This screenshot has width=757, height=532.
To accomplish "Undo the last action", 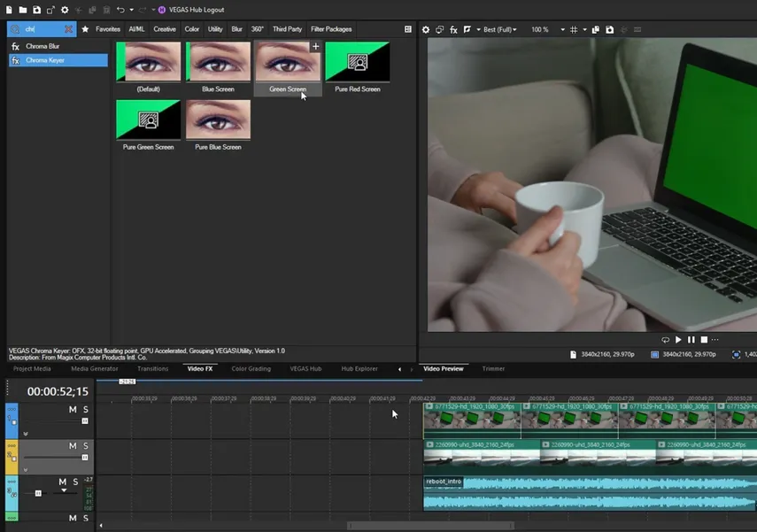I will pyautogui.click(x=120, y=10).
